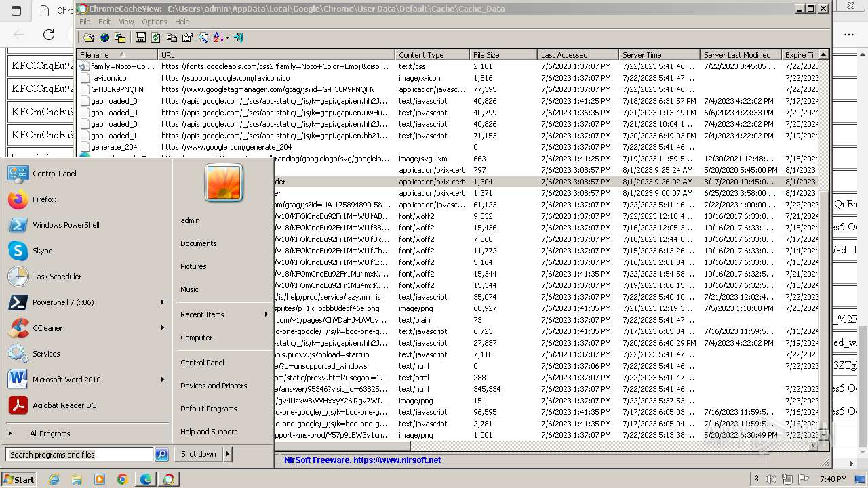The width and height of the screenshot is (868, 488).
Task: Click the search magnifier button in the Start menu
Action: tap(161, 455)
